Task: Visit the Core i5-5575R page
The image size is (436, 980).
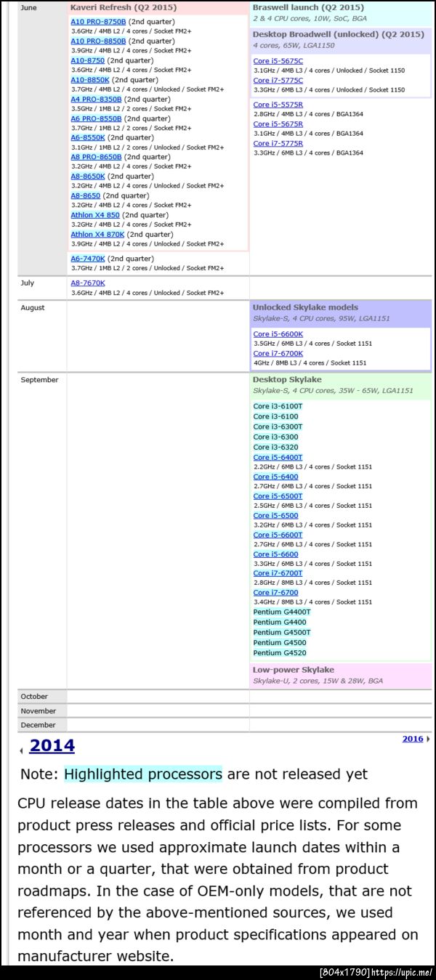Action: pos(278,105)
